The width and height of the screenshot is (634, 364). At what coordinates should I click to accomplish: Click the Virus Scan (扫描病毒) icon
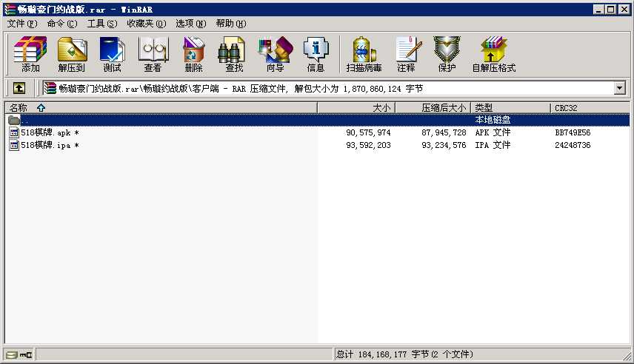364,54
